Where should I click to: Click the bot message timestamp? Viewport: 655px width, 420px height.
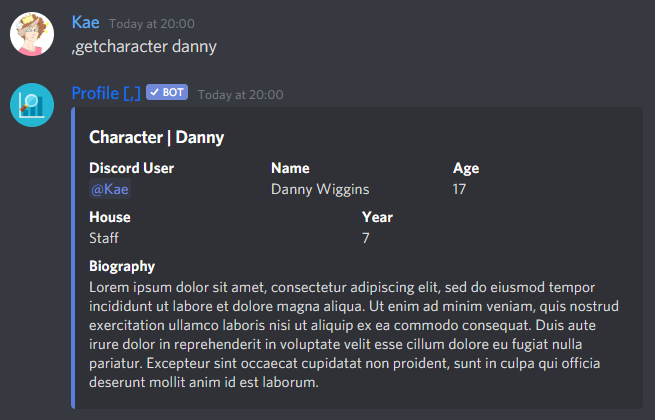pyautogui.click(x=240, y=95)
